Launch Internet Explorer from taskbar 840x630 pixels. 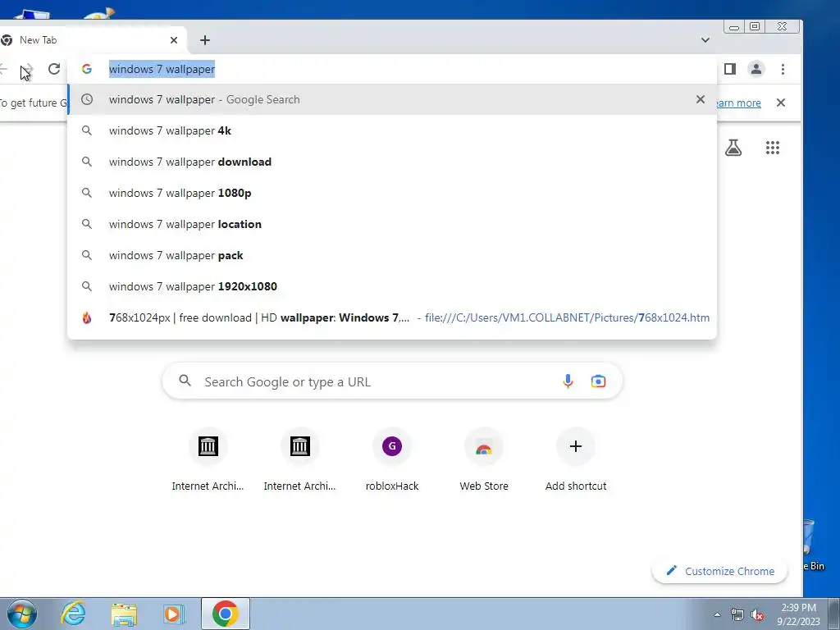(73, 614)
